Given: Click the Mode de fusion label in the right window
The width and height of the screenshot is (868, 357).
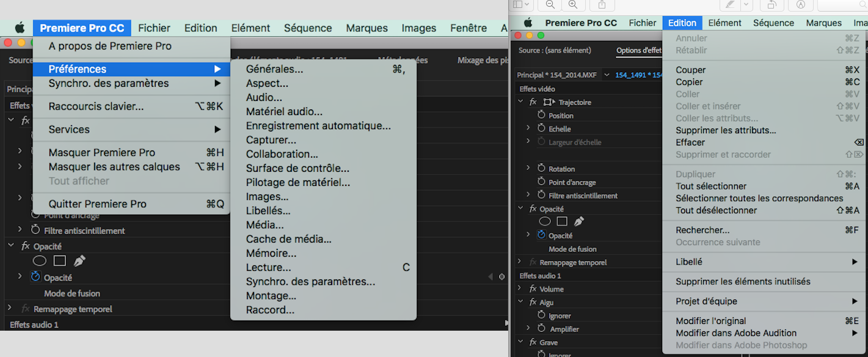Looking at the screenshot, I should pos(572,249).
